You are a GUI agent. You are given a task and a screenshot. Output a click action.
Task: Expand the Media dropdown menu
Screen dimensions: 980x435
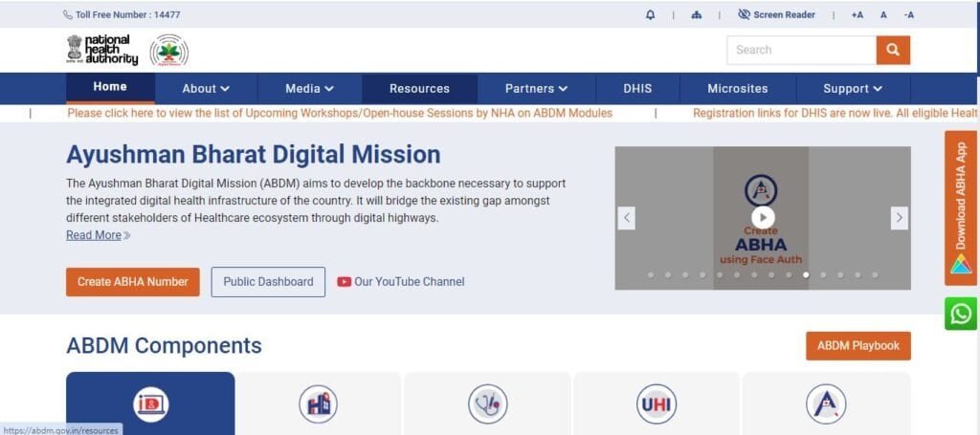tap(309, 89)
